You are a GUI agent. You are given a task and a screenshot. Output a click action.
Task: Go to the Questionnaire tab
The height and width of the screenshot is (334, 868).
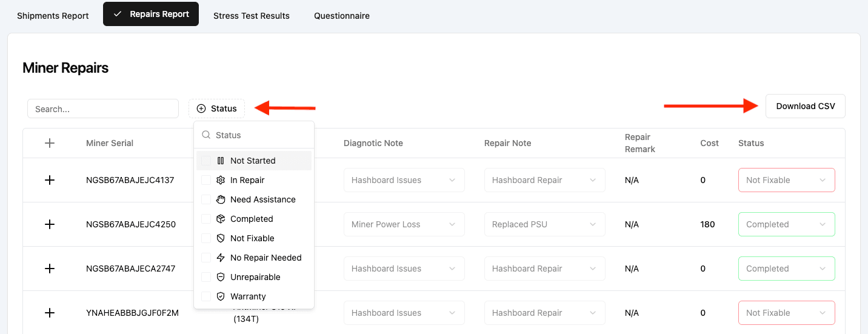(342, 16)
